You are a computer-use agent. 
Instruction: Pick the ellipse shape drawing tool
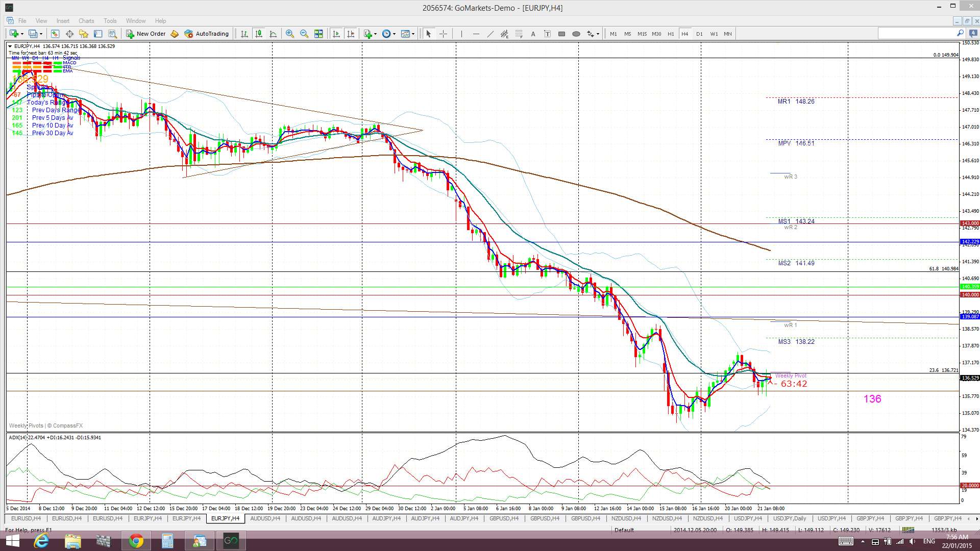[x=576, y=34]
